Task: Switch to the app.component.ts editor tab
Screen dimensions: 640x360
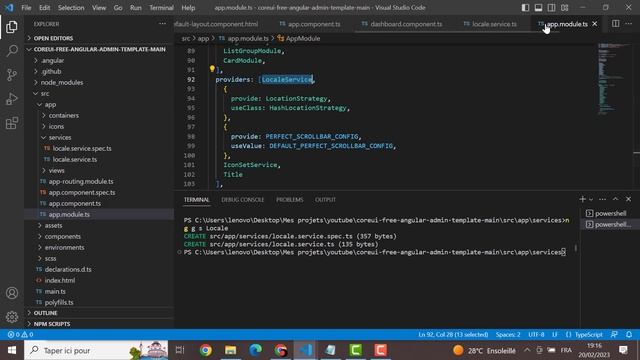Action: point(310,24)
